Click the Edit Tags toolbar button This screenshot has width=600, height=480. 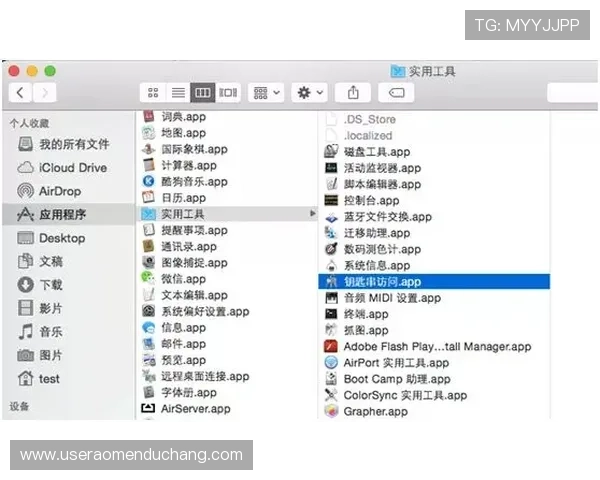[396, 92]
